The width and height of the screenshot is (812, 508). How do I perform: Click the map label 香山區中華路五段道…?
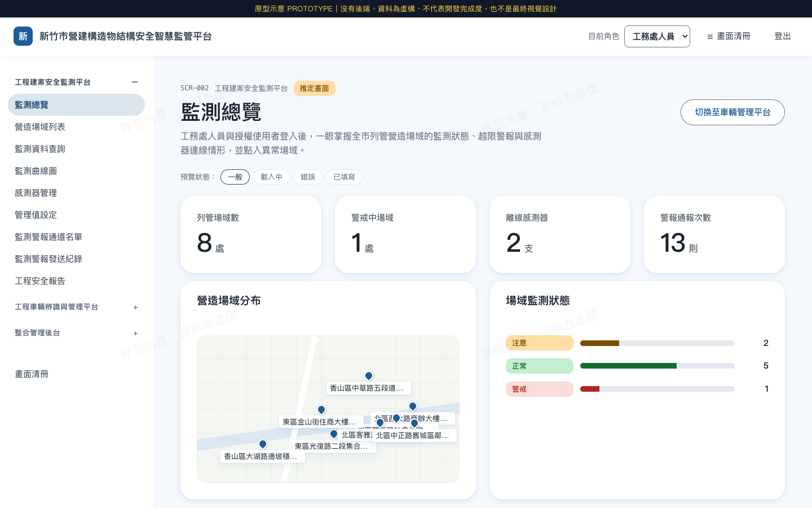369,388
